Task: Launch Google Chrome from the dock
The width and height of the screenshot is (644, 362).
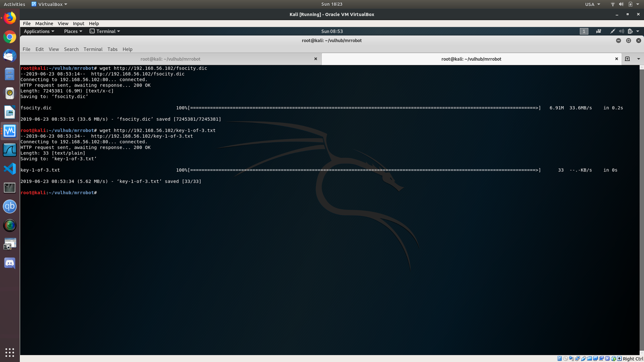Action: 10,37
